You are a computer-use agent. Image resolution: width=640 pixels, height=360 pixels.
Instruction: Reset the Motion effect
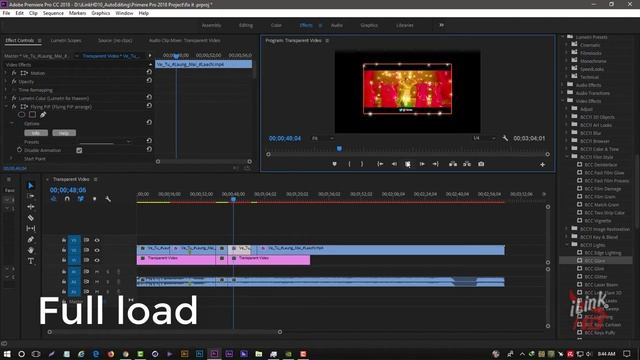click(149, 72)
